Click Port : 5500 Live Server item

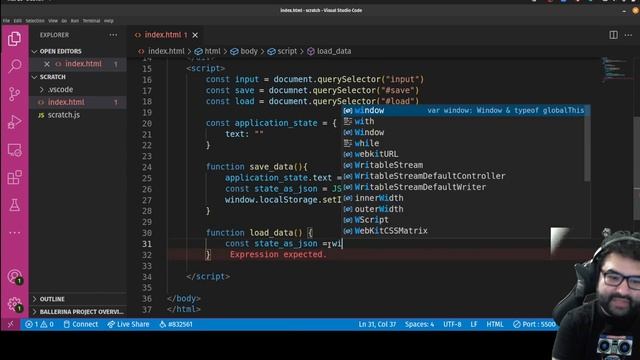click(x=534, y=324)
